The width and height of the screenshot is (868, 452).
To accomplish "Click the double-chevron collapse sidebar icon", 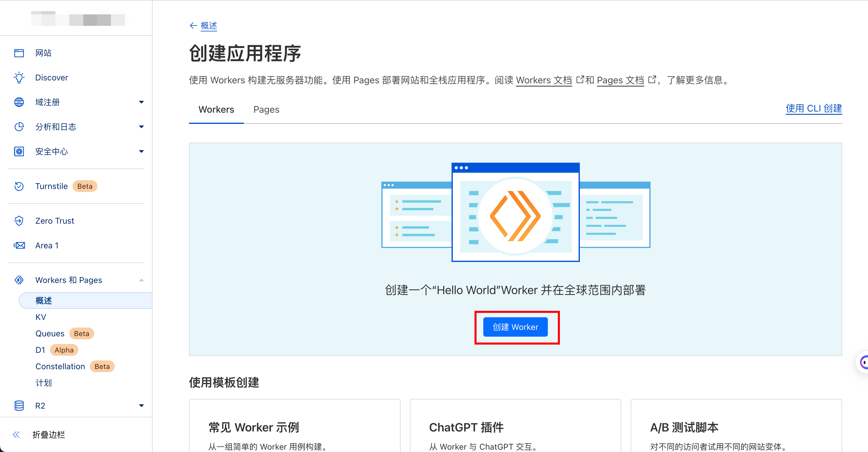I will 16,434.
